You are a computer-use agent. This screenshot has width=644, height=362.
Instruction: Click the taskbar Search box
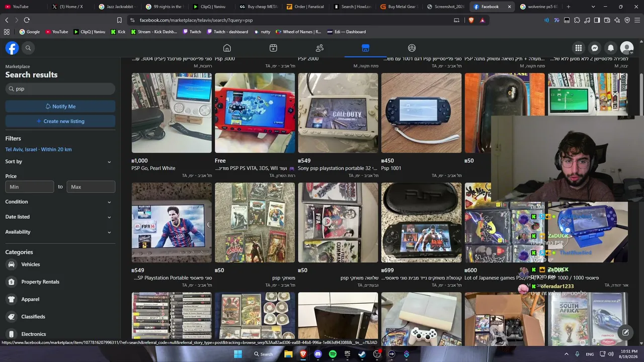[263, 354]
